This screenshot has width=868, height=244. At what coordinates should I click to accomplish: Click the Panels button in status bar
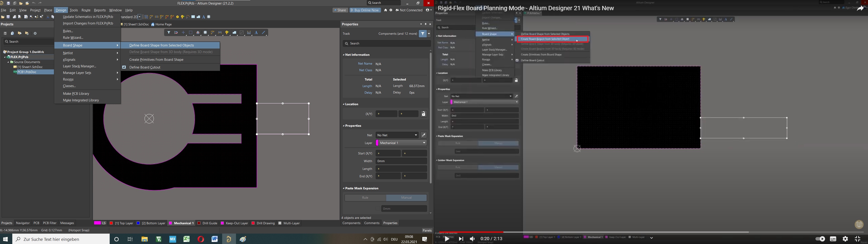(427, 231)
